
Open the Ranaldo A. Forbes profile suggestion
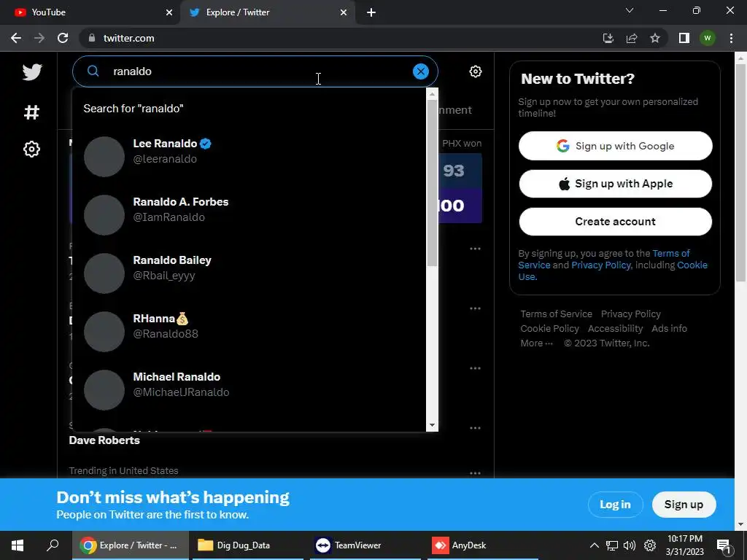click(249, 215)
